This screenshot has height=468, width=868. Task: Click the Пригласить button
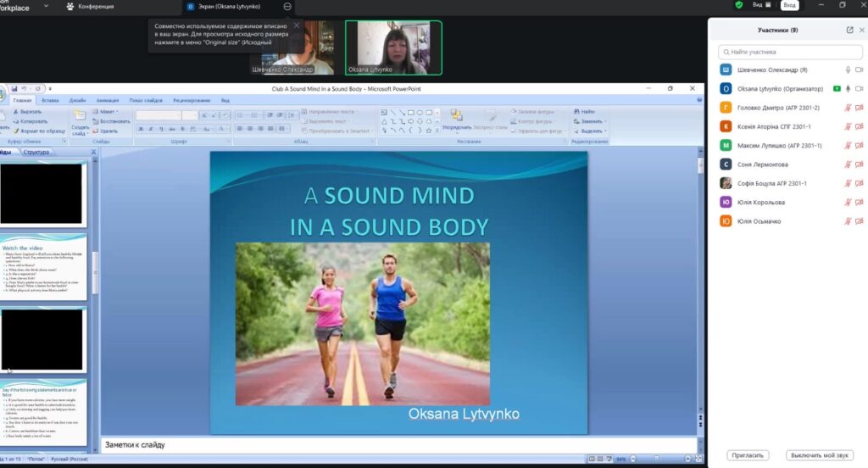coord(748,455)
